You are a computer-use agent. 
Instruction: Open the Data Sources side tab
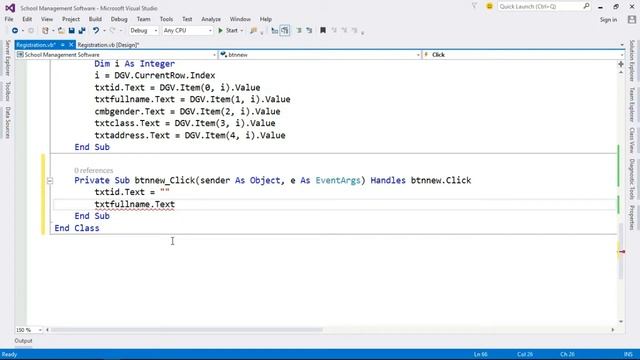tap(7, 122)
